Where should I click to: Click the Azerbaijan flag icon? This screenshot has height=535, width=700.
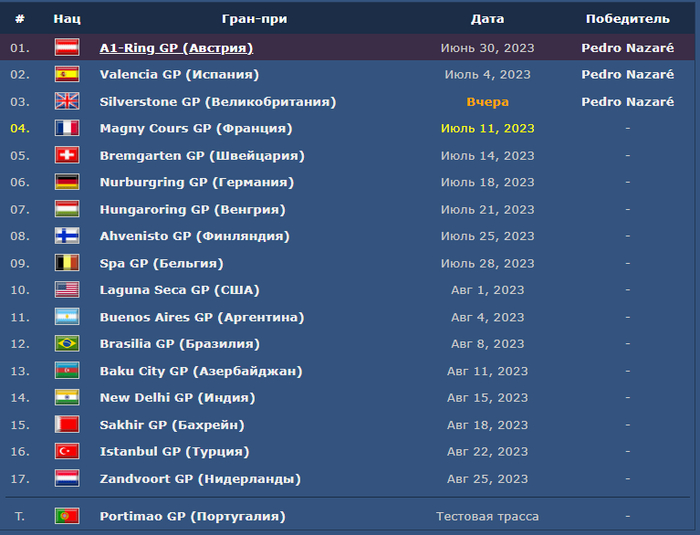coord(67,371)
